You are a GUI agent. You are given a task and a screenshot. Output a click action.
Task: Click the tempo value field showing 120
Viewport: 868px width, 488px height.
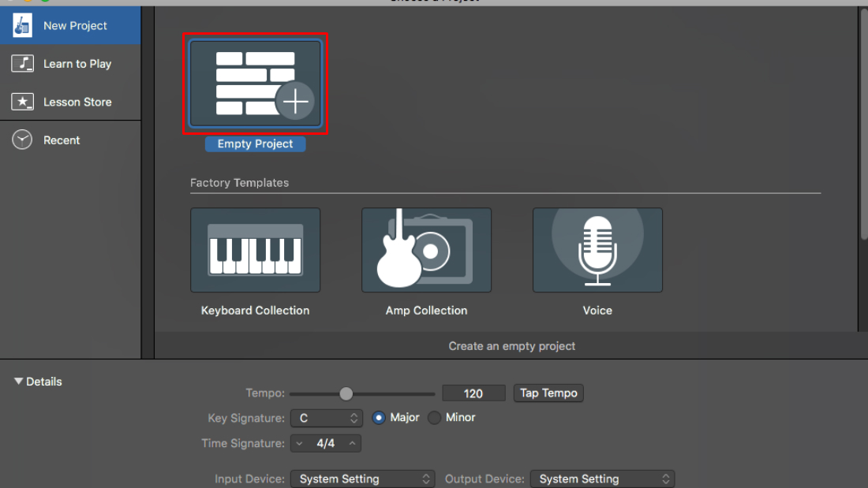(473, 393)
